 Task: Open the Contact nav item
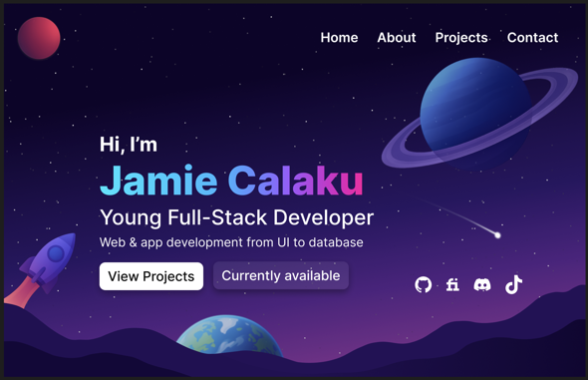click(532, 38)
